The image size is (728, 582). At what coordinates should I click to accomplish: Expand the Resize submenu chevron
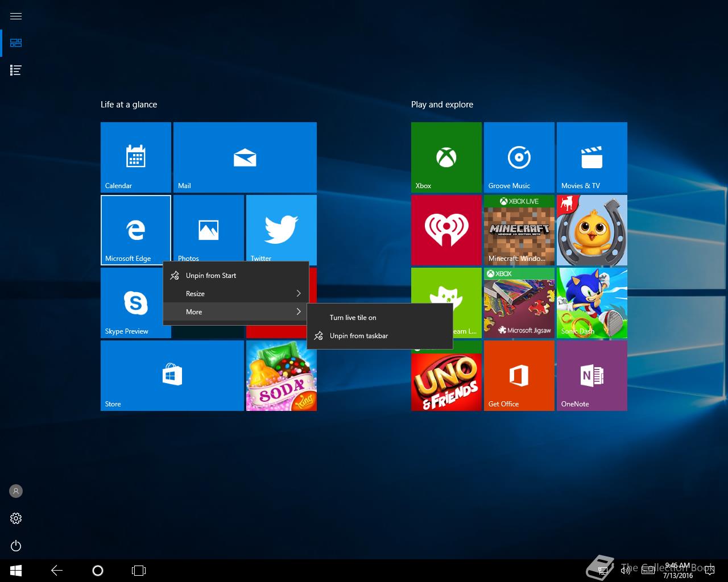[299, 294]
